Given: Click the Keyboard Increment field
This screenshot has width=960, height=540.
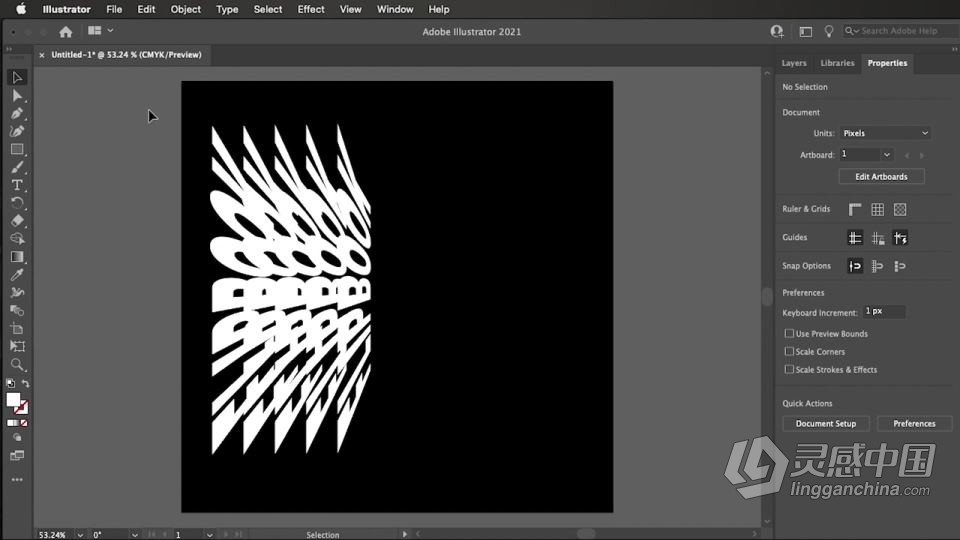Looking at the screenshot, I should coord(883,312).
